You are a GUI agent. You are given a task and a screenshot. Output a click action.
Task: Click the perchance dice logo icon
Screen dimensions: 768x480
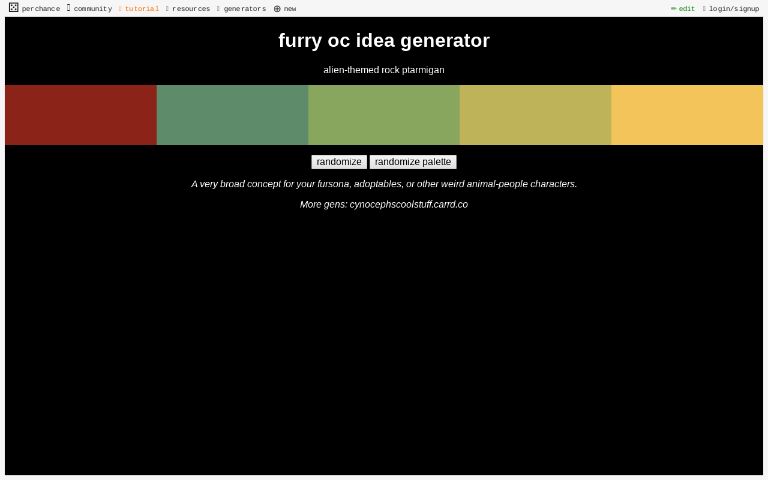pos(13,8)
